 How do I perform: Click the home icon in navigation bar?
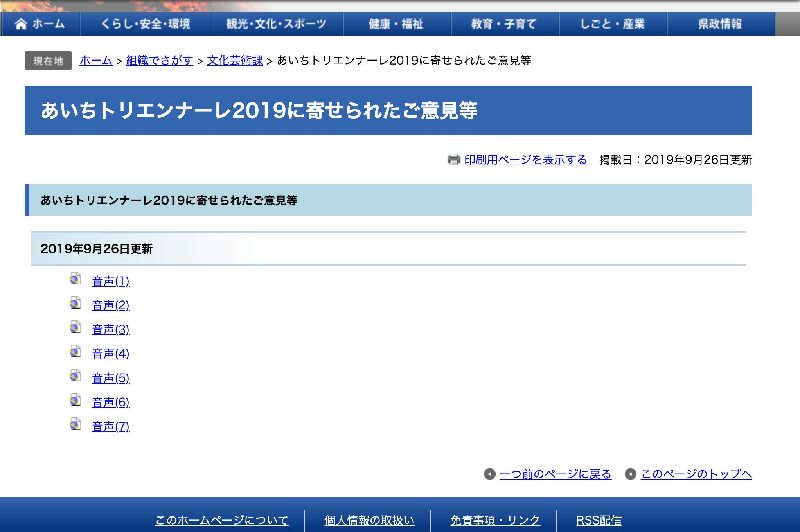[x=21, y=24]
